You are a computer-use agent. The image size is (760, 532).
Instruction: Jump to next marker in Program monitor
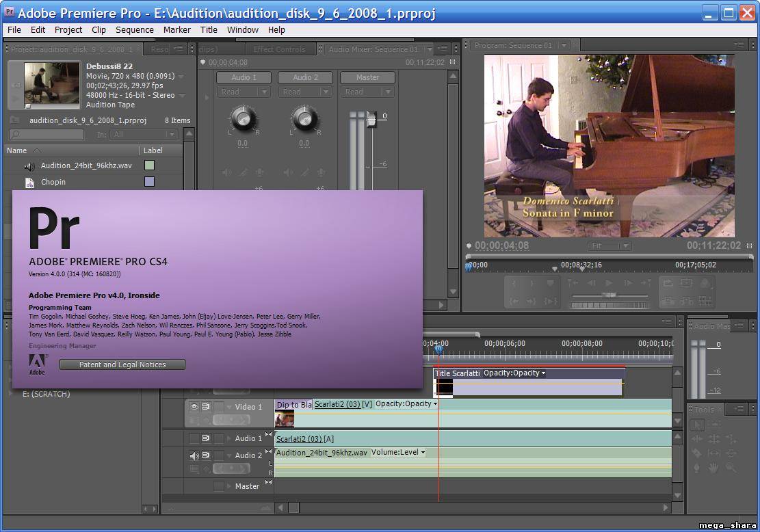646,283
